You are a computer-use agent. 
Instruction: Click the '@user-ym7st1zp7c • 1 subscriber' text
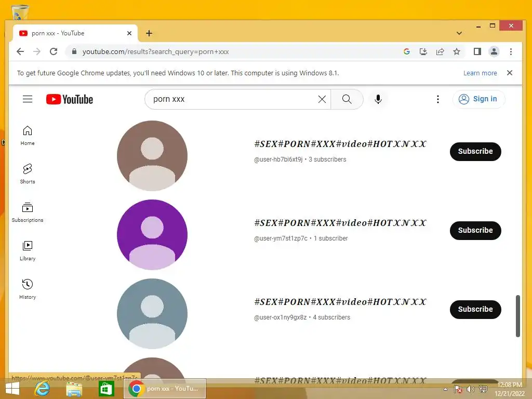(301, 238)
